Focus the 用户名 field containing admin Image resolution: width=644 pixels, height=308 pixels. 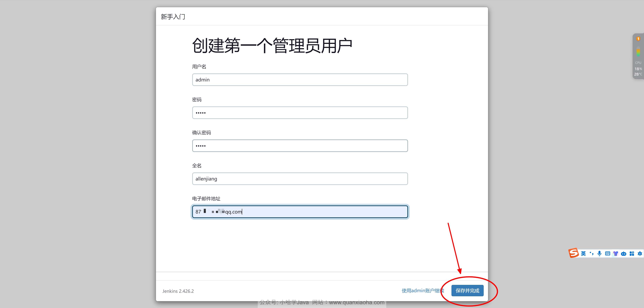point(300,80)
